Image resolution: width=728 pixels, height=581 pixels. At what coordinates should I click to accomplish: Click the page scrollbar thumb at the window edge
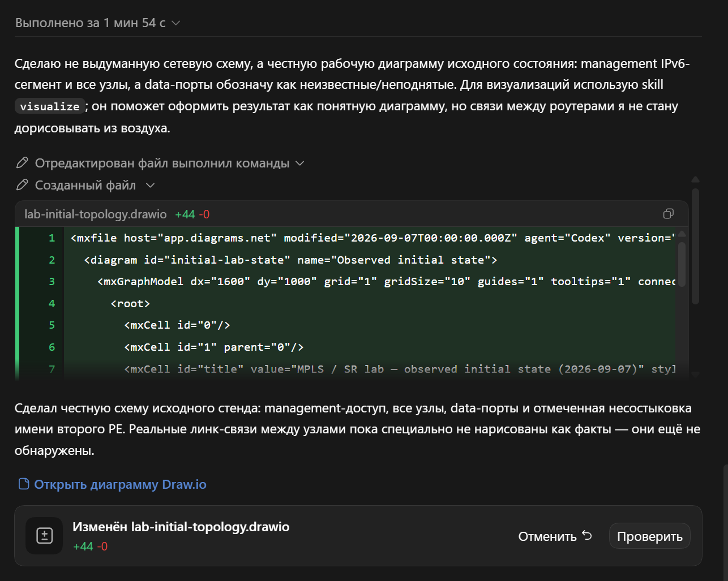726,522
